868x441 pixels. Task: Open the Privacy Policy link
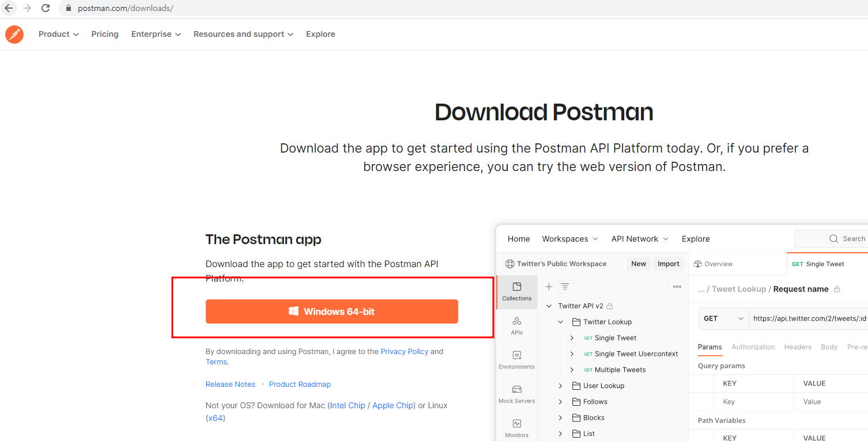click(405, 351)
